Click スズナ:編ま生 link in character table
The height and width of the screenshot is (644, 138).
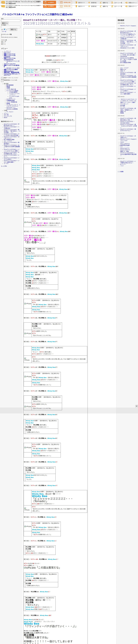coord(41,41)
